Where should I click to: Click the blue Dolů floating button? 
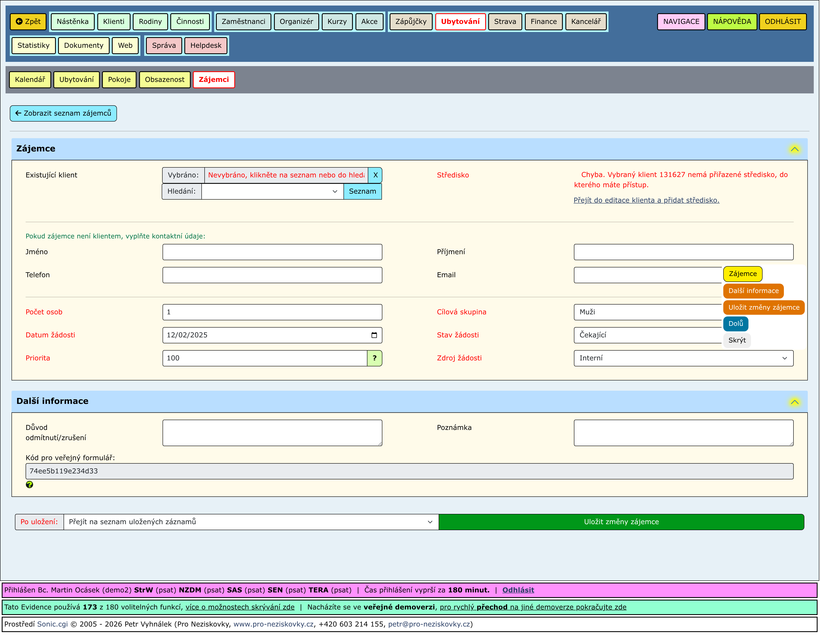[736, 324]
